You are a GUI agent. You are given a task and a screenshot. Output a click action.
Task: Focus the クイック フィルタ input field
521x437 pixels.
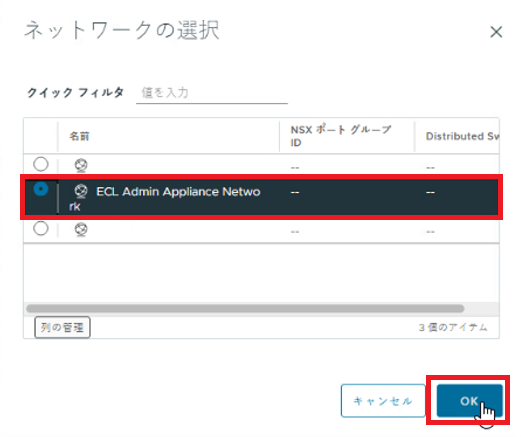(212, 93)
